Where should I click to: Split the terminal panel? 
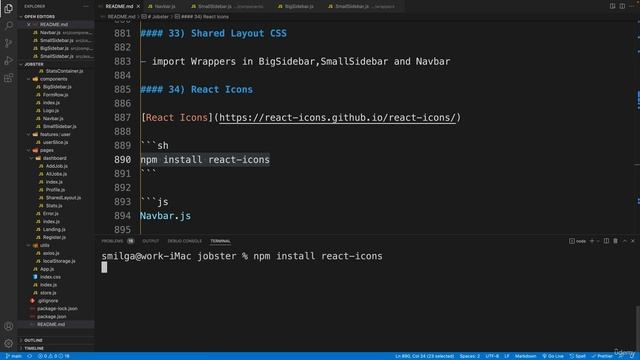(x=607, y=241)
